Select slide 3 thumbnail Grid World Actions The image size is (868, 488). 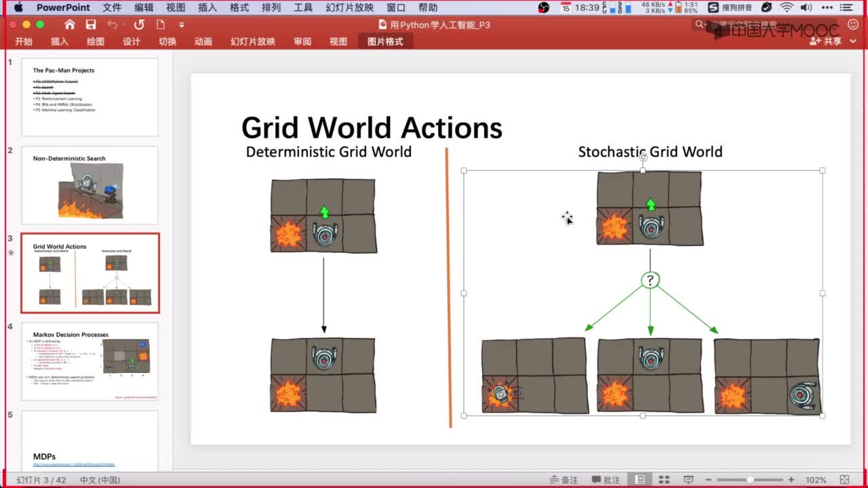[x=90, y=273]
